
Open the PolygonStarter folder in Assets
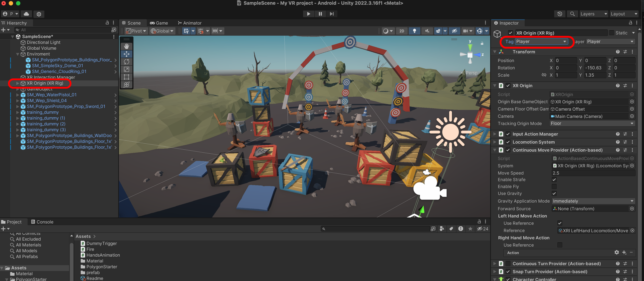click(x=101, y=267)
